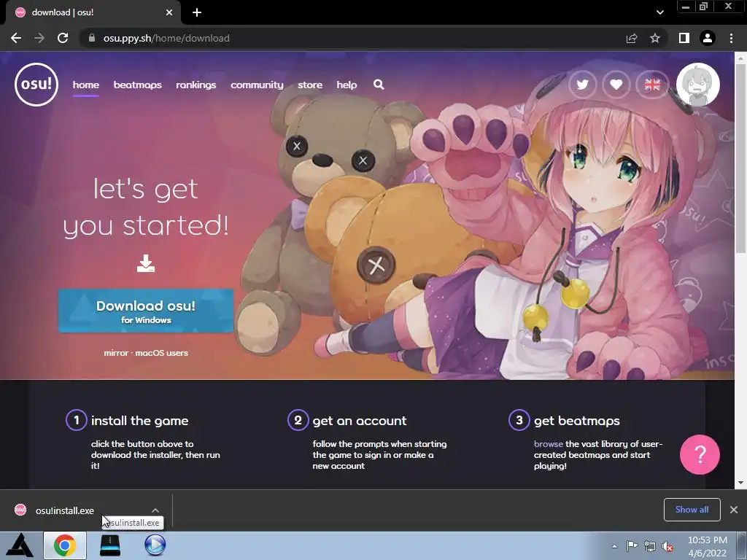
Task: Click the browser forward arrow
Action: tap(39, 38)
